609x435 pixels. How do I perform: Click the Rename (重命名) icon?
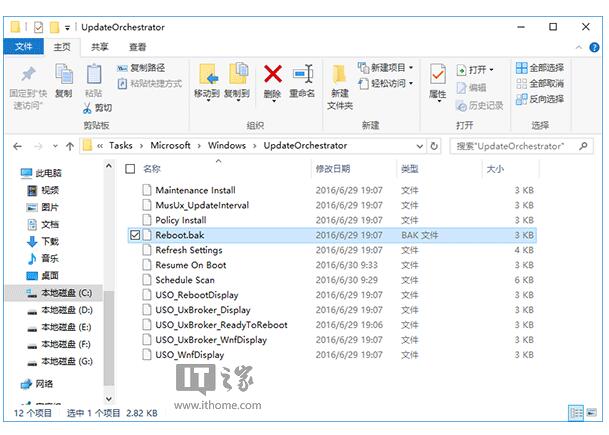coord(302,78)
